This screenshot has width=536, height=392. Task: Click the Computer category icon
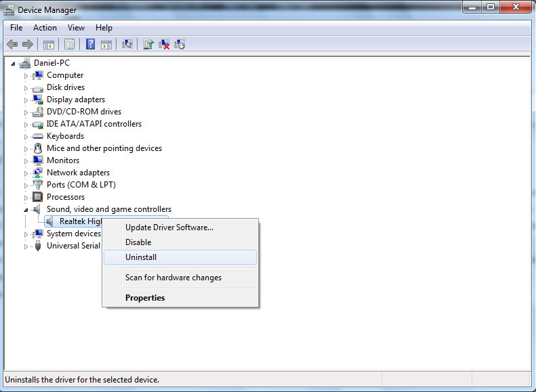(38, 75)
